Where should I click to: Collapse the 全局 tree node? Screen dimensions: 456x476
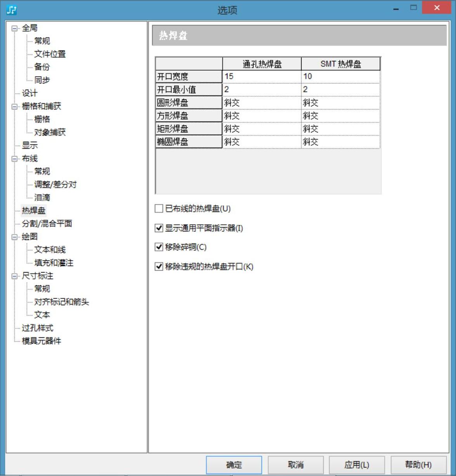[x=15, y=28]
